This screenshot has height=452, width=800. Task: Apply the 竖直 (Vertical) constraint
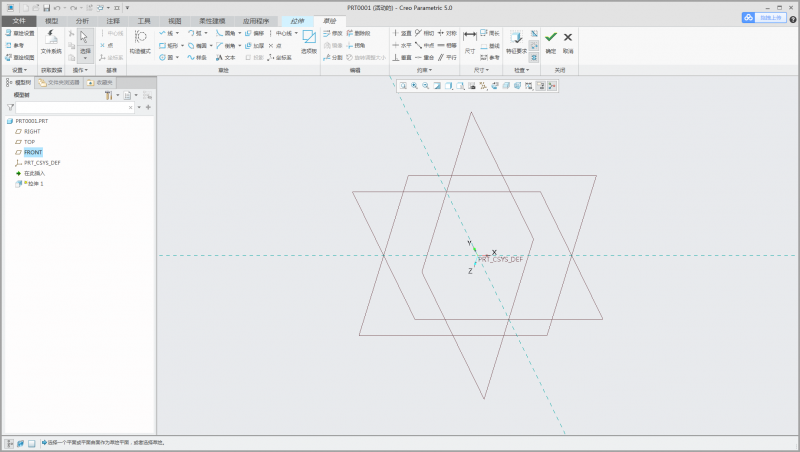click(x=402, y=33)
